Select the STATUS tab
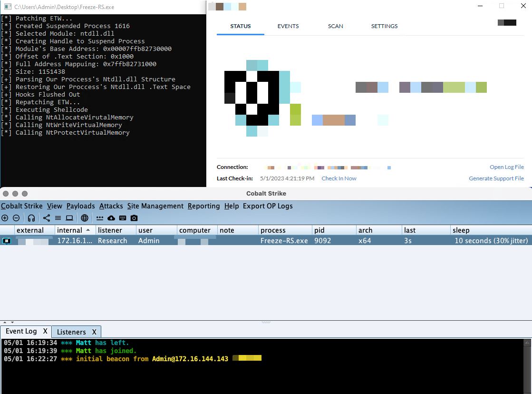This screenshot has width=532, height=394. (240, 26)
